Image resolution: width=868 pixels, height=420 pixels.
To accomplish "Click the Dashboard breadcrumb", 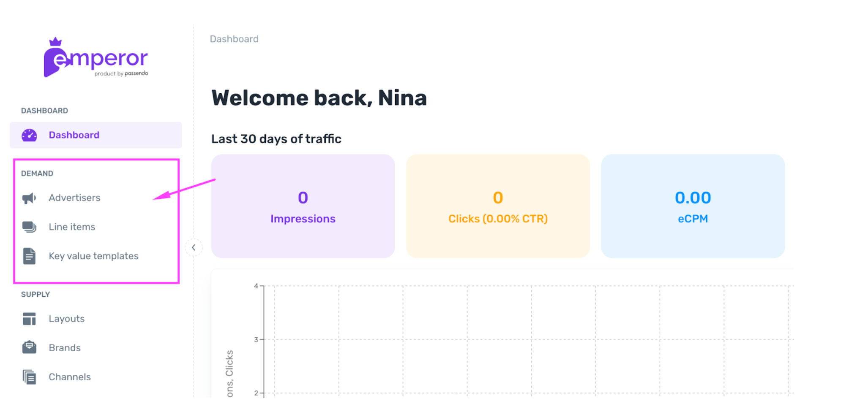I will 234,39.
